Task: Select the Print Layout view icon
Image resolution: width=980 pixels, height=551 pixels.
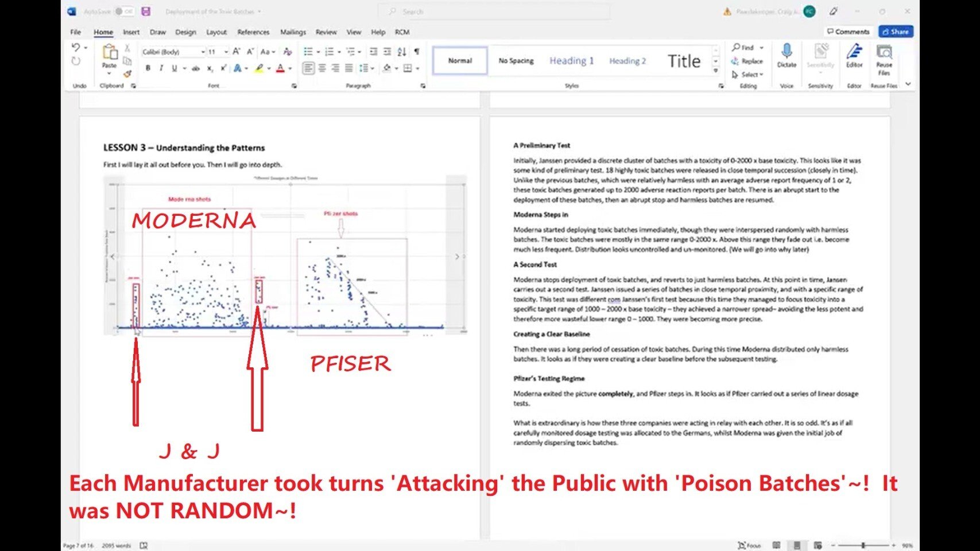Action: [x=797, y=545]
